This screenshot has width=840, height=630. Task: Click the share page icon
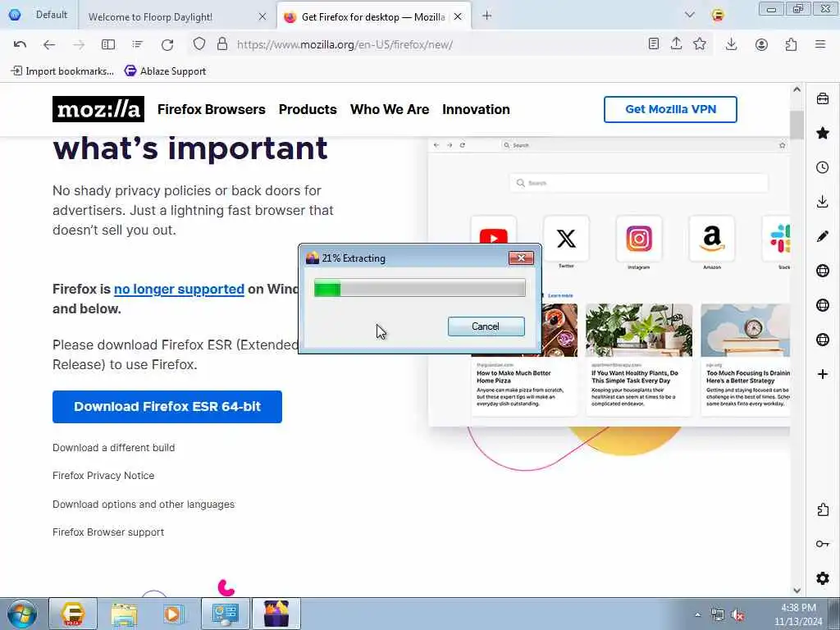click(677, 44)
